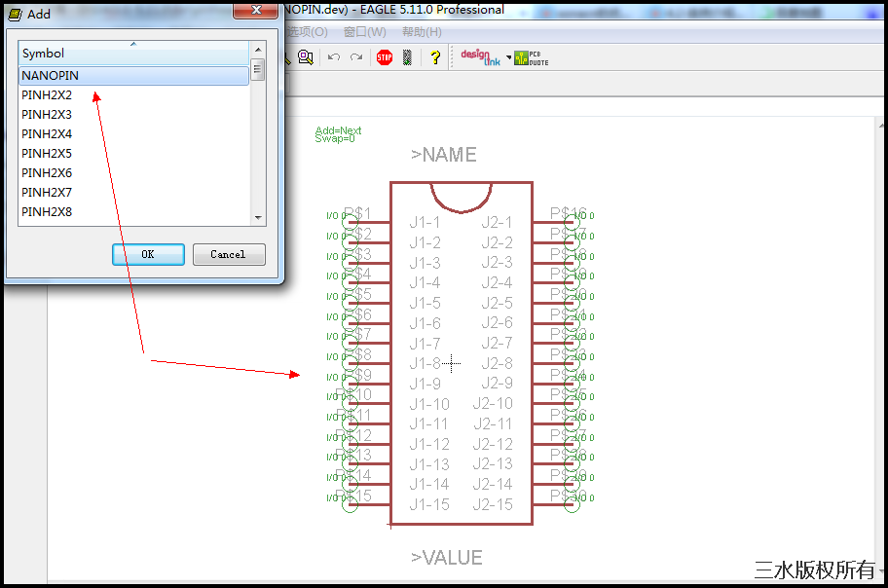This screenshot has width=888, height=588.
Task: Click the list scrollbar up arrow
Action: coord(258,49)
